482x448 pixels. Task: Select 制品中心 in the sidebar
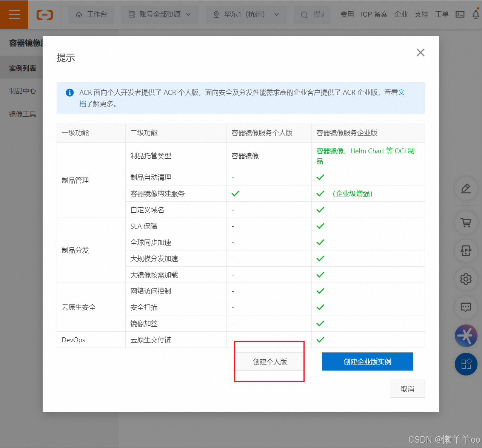(x=23, y=91)
